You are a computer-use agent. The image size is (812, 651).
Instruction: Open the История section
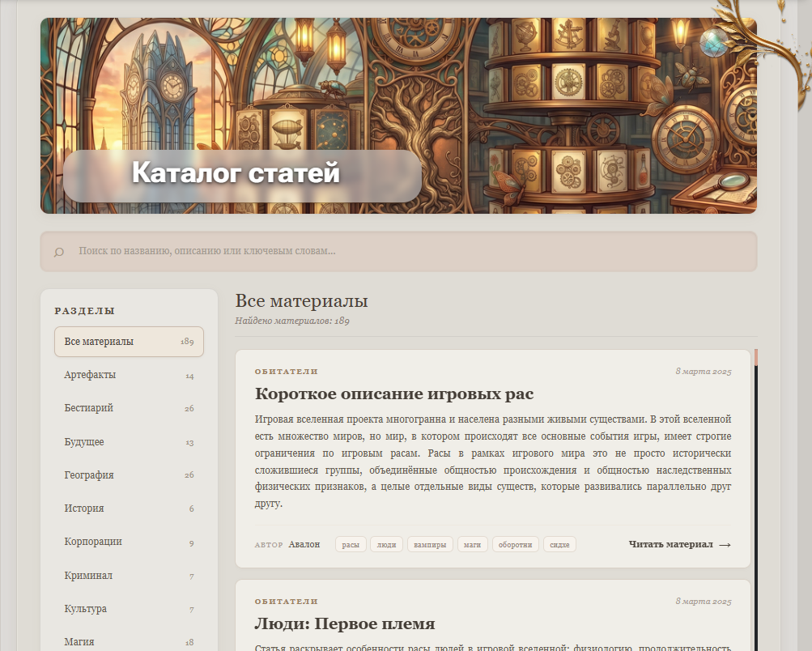129,508
